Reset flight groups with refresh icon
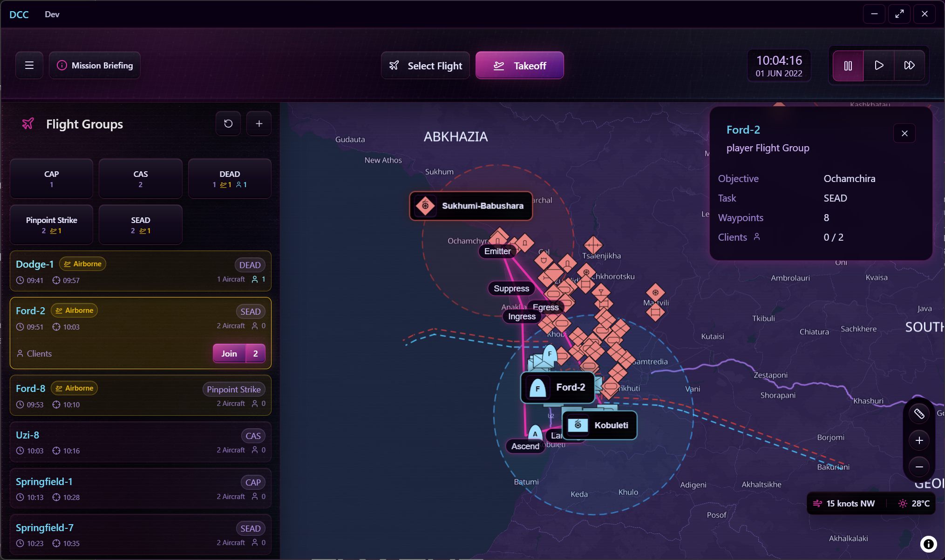Viewport: 945px width, 560px height. (x=228, y=123)
